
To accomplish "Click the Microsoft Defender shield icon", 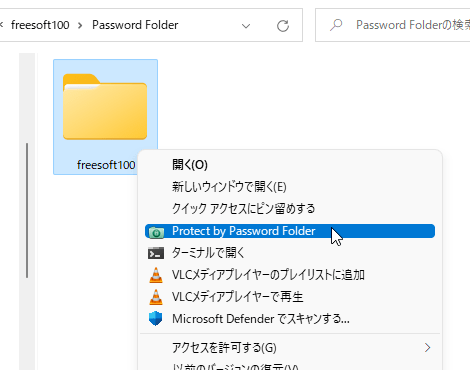I will click(155, 319).
